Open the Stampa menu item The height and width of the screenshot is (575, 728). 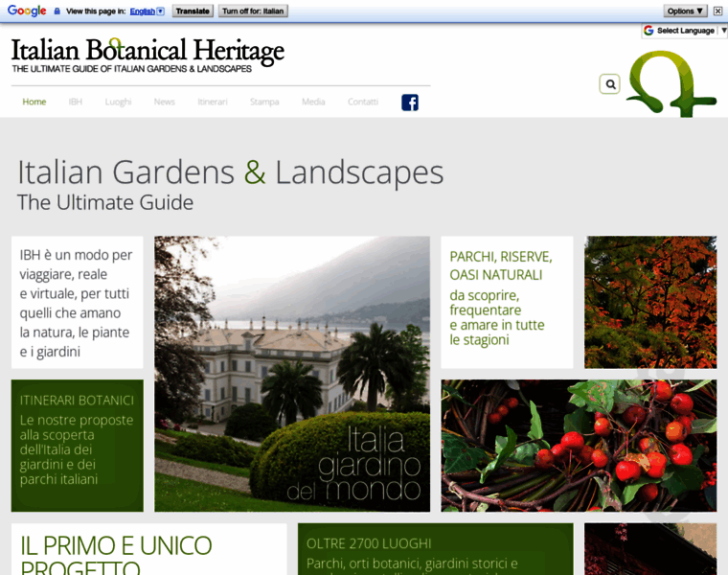click(264, 102)
